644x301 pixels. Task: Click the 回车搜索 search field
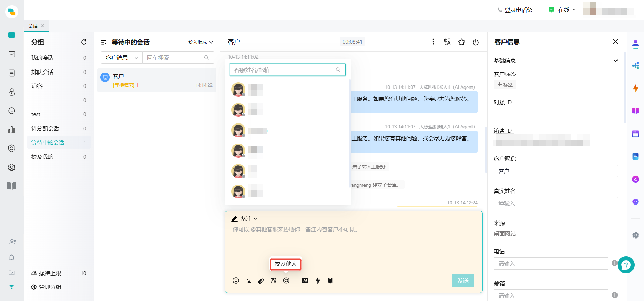point(178,58)
